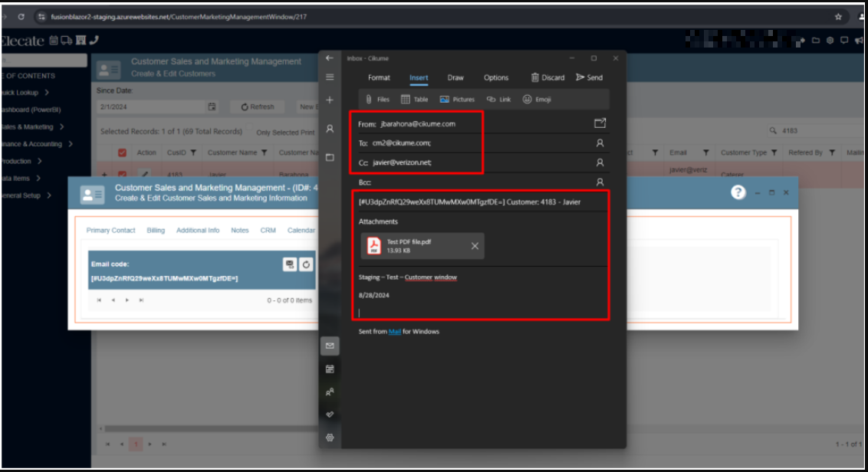Image resolution: width=868 pixels, height=472 pixels.
Task: Click the Mail link in signature
Action: coord(395,332)
